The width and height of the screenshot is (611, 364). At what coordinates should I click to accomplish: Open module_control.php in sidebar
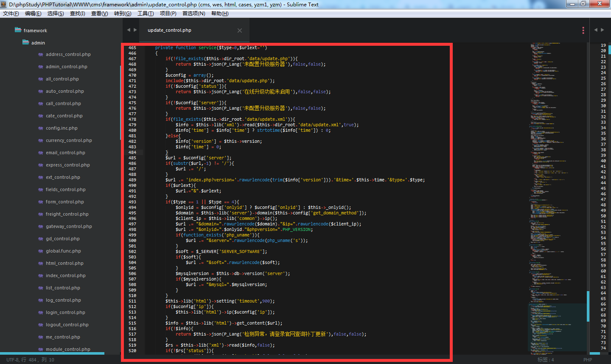pos(68,349)
